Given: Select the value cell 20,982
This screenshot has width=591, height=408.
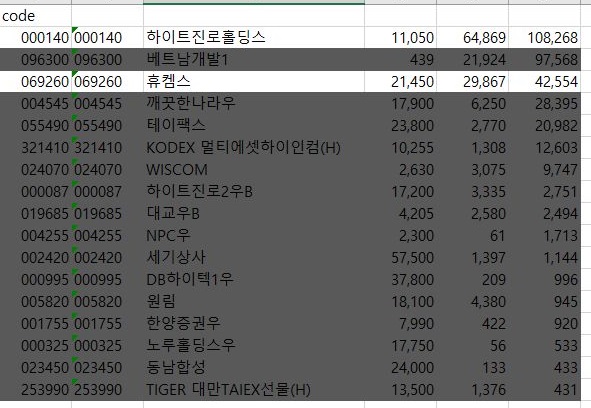Looking at the screenshot, I should pos(545,125).
